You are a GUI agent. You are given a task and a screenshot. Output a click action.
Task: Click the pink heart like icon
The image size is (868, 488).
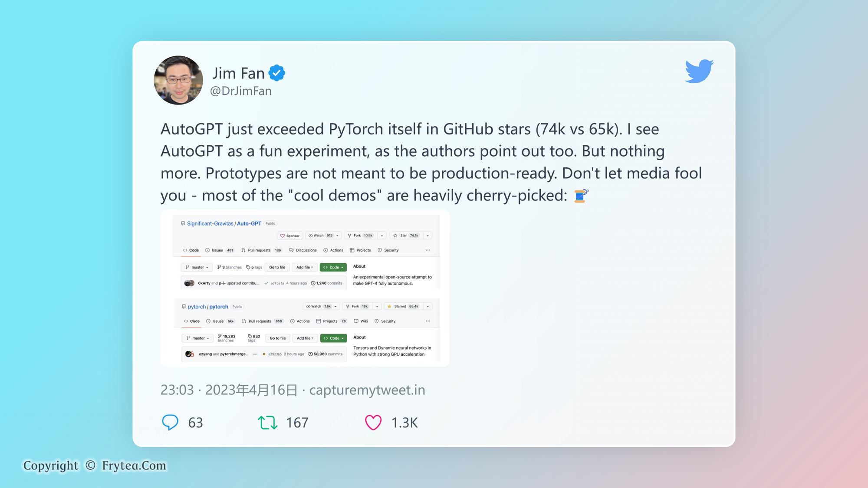(x=373, y=422)
